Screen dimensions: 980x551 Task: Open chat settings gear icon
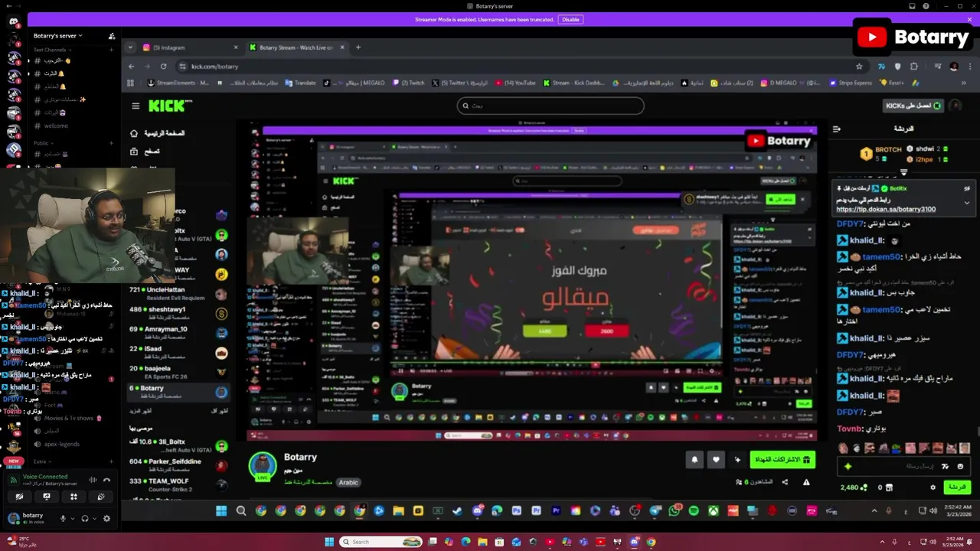933,487
